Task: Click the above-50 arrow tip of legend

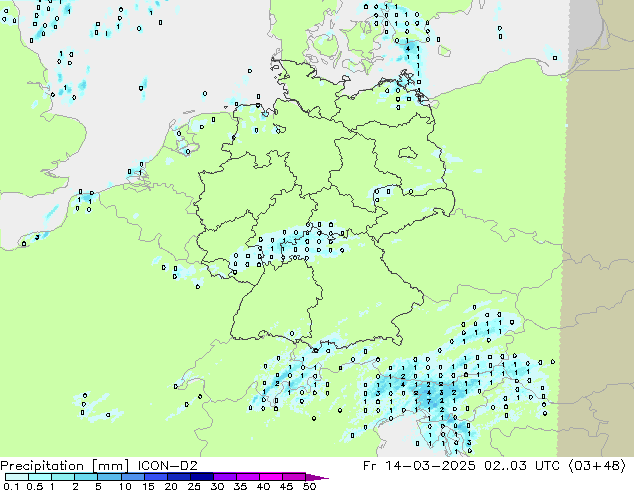Action: 317,477
